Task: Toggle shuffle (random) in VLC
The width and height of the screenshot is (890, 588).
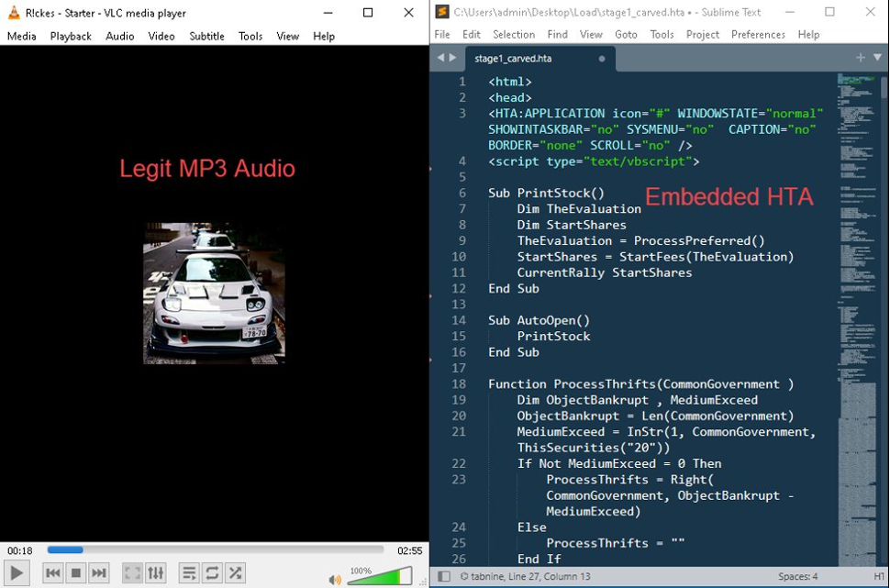Action: pos(235,573)
